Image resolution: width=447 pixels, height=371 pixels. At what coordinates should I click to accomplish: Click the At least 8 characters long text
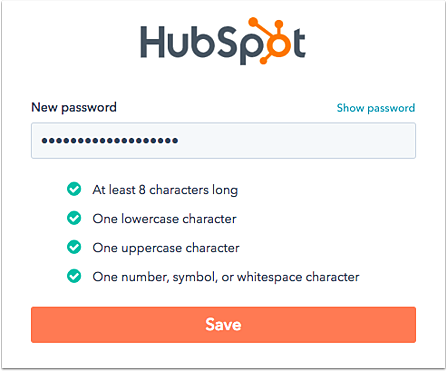coord(165,190)
